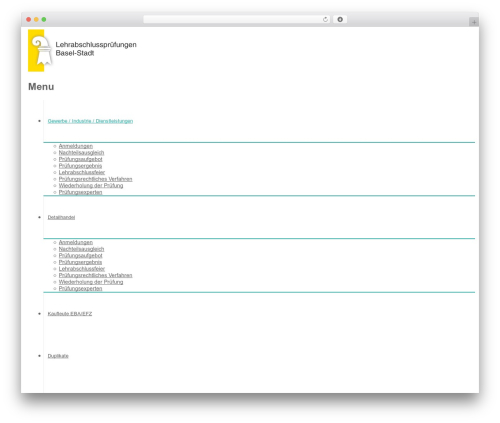Open Wiederholung der Prüfung under Gewerbe
The image size is (500, 423).
click(91, 186)
